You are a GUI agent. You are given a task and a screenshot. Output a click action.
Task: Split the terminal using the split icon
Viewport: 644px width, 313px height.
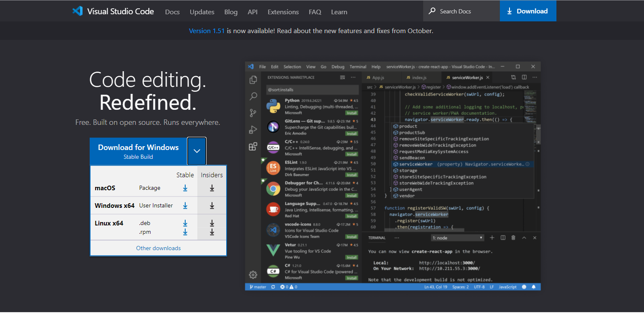503,238
